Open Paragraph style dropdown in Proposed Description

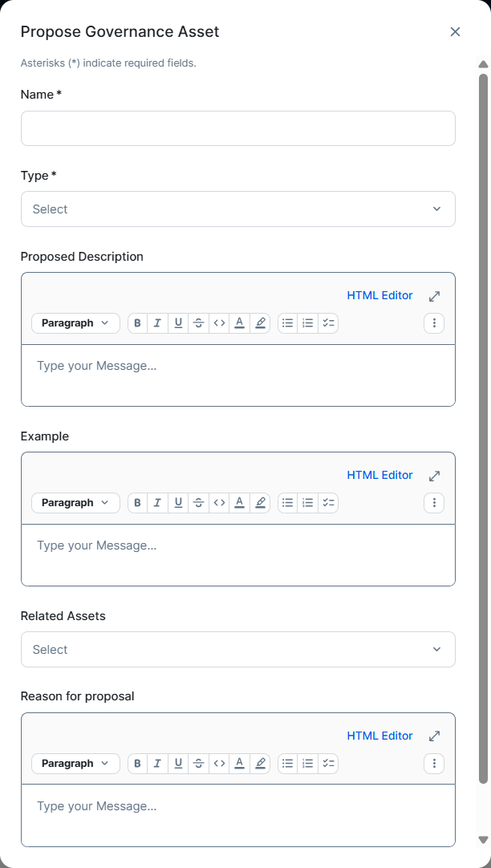[x=76, y=323]
